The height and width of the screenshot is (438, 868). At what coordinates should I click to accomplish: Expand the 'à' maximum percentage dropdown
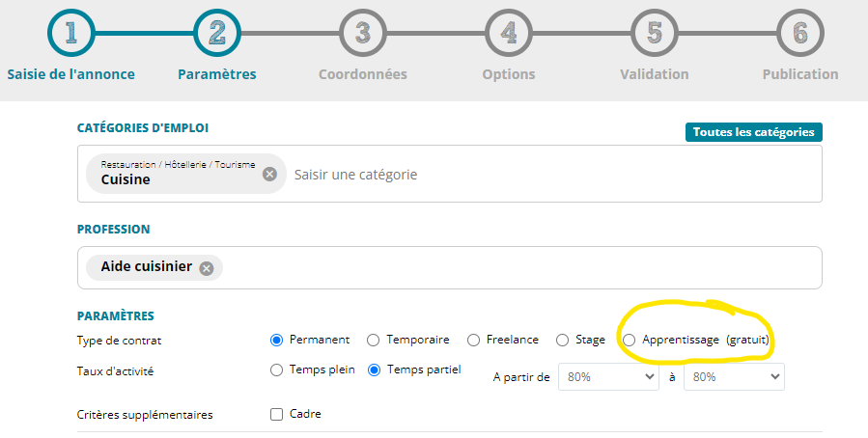[734, 376]
